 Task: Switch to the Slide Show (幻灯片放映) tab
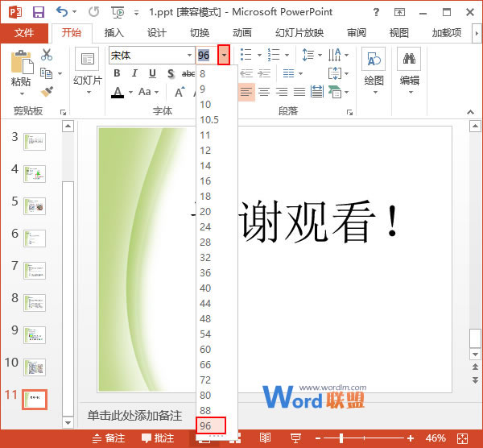(299, 33)
